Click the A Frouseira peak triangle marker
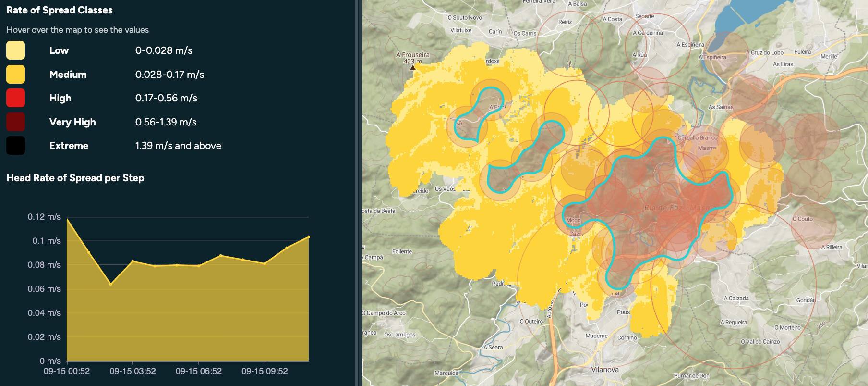Image resolution: width=868 pixels, height=386 pixels. pos(412,68)
